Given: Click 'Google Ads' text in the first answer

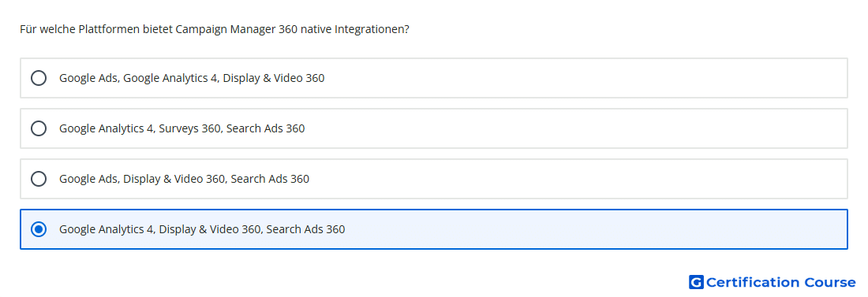Looking at the screenshot, I should coord(88,78).
